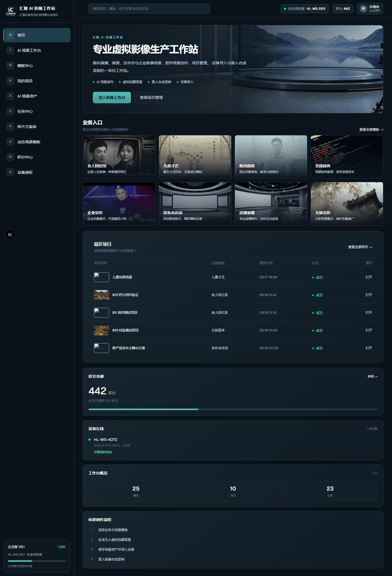Image resolution: width=392 pixels, height=576 pixels.
Task: Click 打开 for 新产品发布主舞台方案
Action: coord(369,348)
